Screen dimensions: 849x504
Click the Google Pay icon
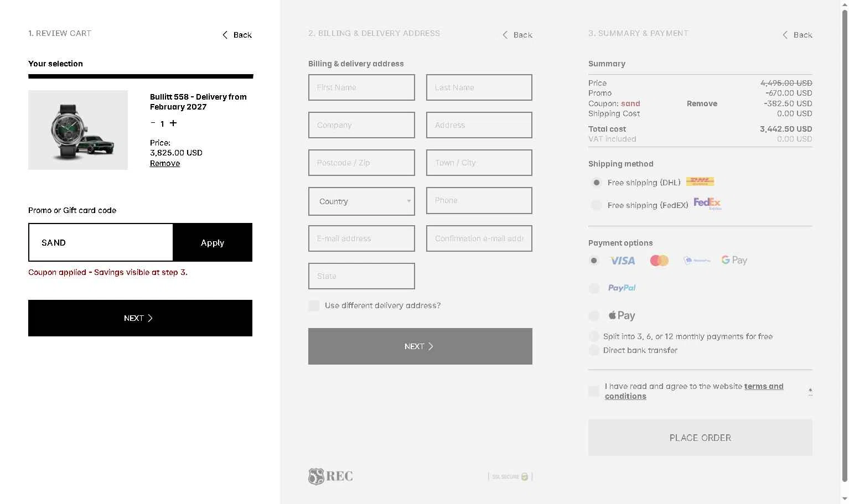[x=734, y=260]
